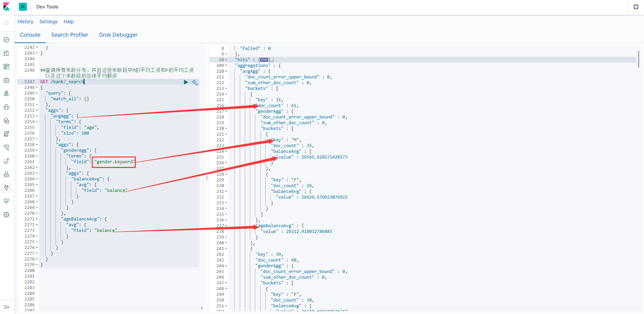Switch to the Search Profiler tab
The height and width of the screenshot is (314, 644).
click(x=70, y=35)
